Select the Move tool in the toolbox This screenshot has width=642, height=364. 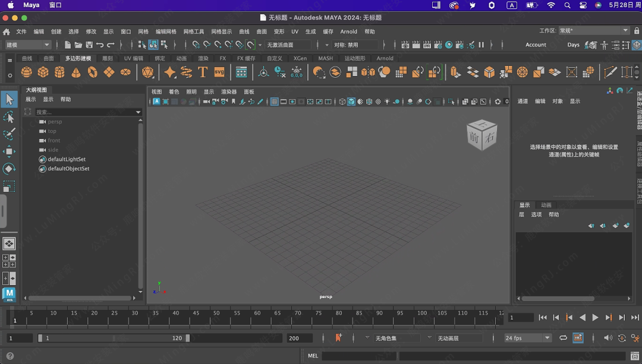9,151
